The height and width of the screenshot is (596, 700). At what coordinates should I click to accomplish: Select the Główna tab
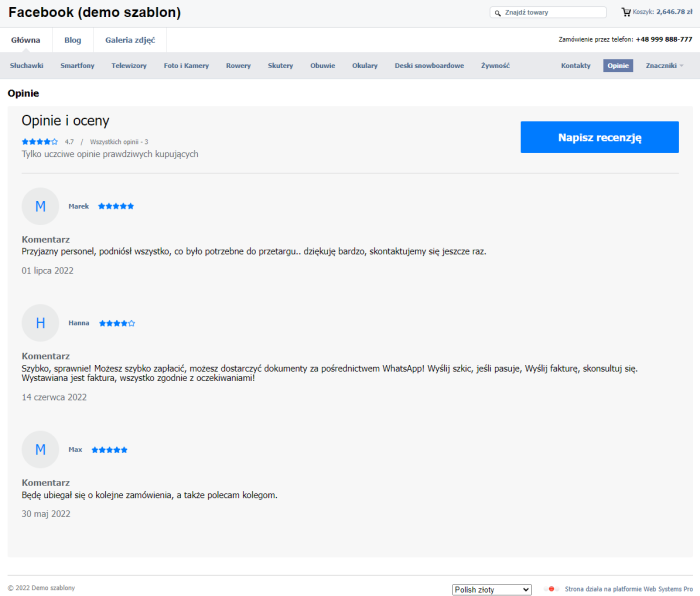coord(26,40)
